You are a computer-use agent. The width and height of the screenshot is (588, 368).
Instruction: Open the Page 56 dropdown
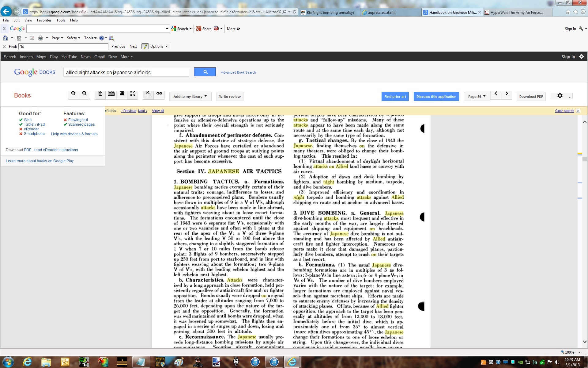[x=477, y=97]
